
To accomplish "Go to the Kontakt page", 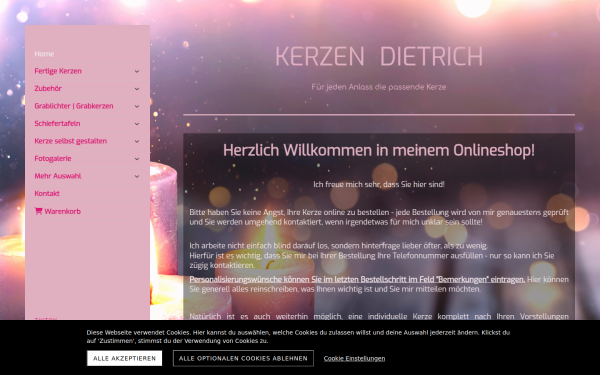I will pos(47,194).
